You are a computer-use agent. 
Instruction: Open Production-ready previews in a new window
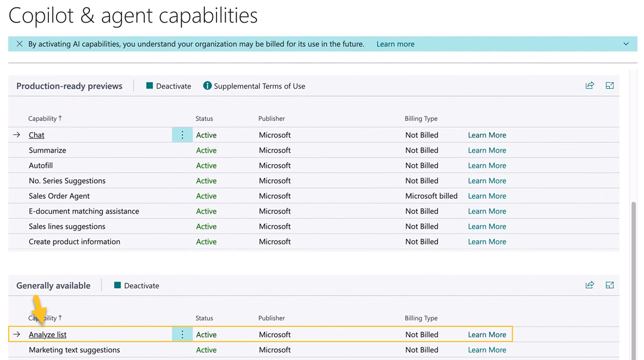609,85
